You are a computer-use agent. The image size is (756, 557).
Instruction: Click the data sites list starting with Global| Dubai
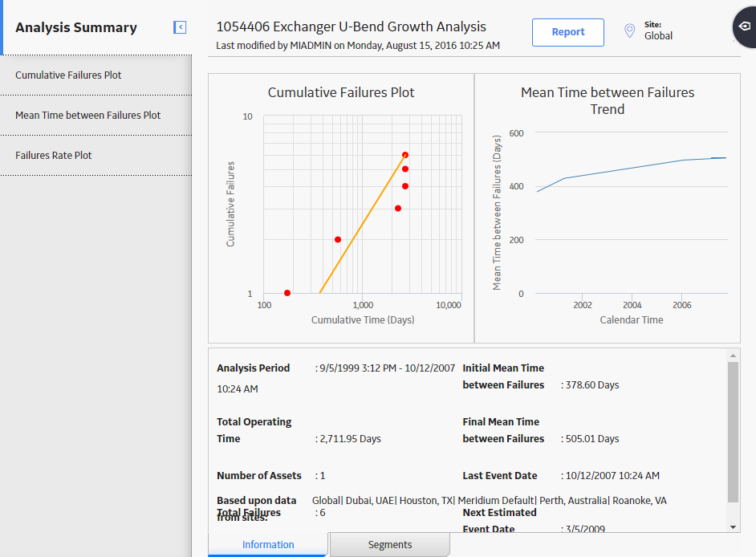pos(490,501)
